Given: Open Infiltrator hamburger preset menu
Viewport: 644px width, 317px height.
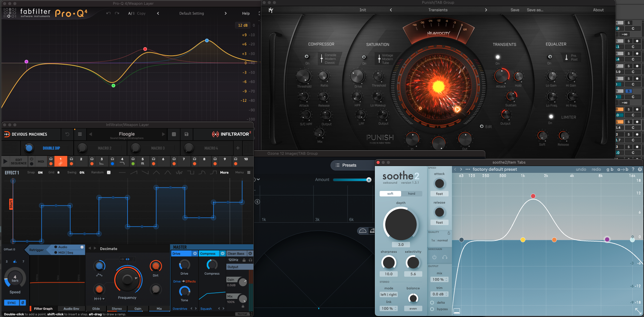Looking at the screenshot, I should pyautogui.click(x=80, y=134).
